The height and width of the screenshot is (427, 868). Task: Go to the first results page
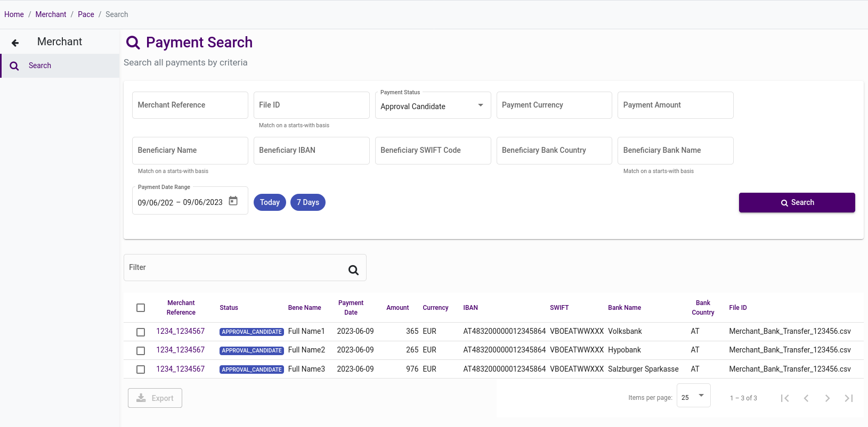(x=784, y=398)
